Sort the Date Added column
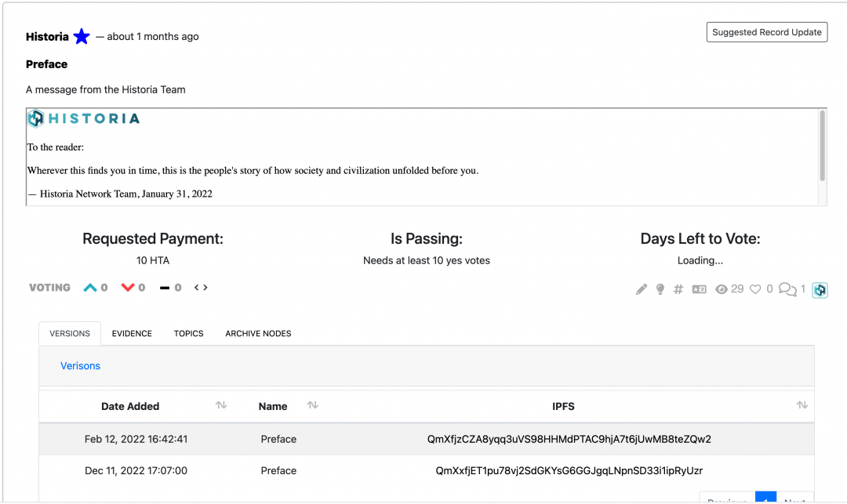The image size is (847, 504). point(220,405)
